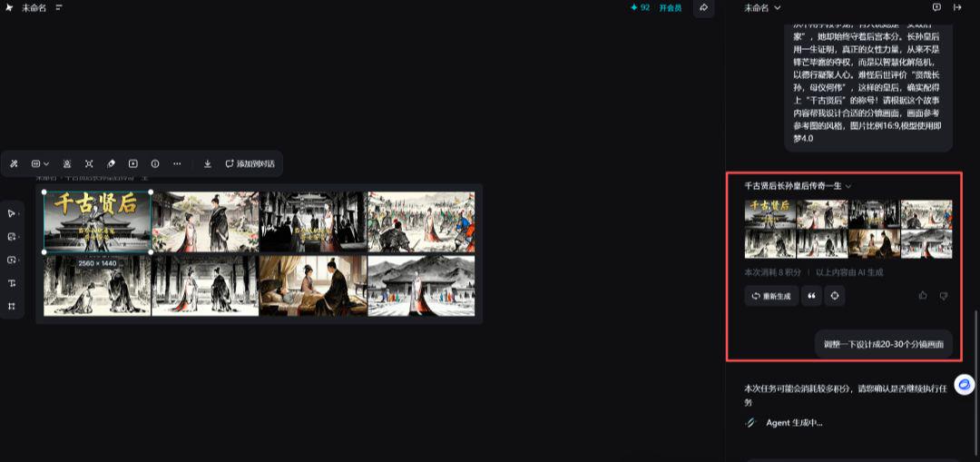
Task: Open more options ellipsis in floating toolbar
Action: [177, 163]
